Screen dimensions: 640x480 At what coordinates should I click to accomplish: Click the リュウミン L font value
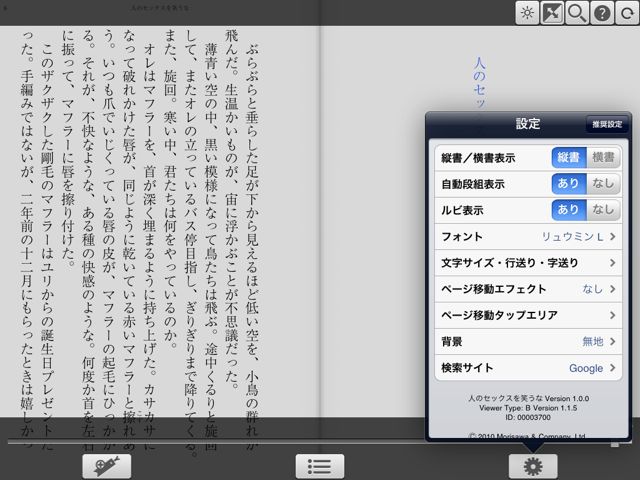(572, 237)
